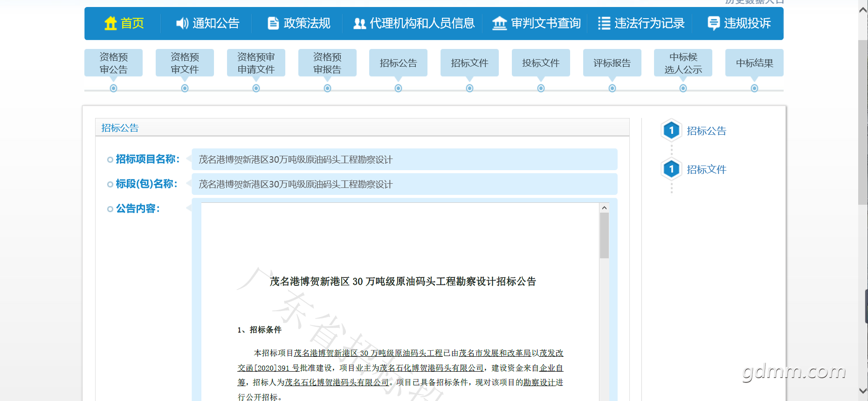
Task: Click timeline dot under 投标文件
Action: [x=541, y=88]
